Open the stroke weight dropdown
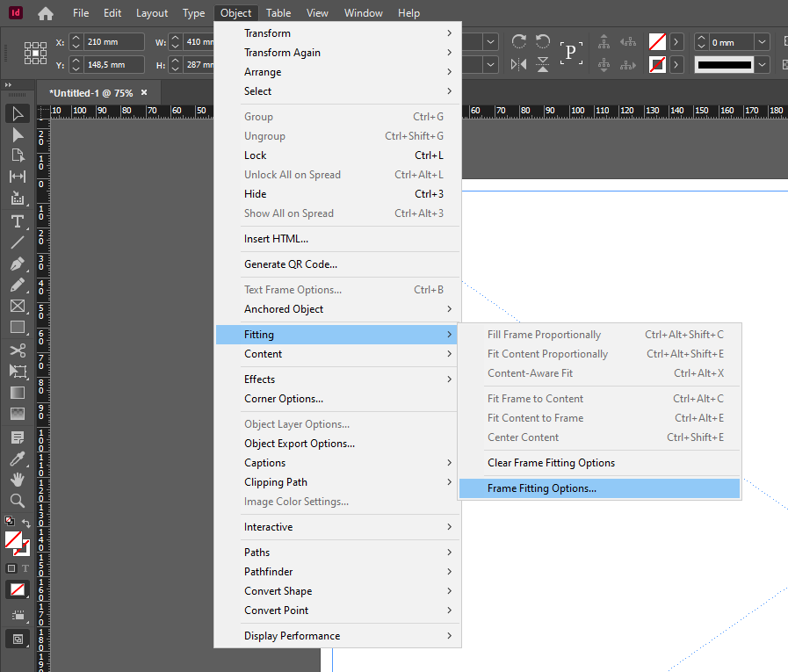 [762, 42]
